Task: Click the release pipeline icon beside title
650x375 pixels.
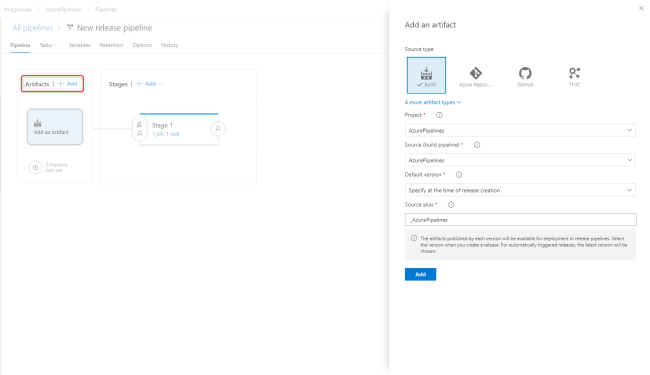Action: (x=70, y=28)
